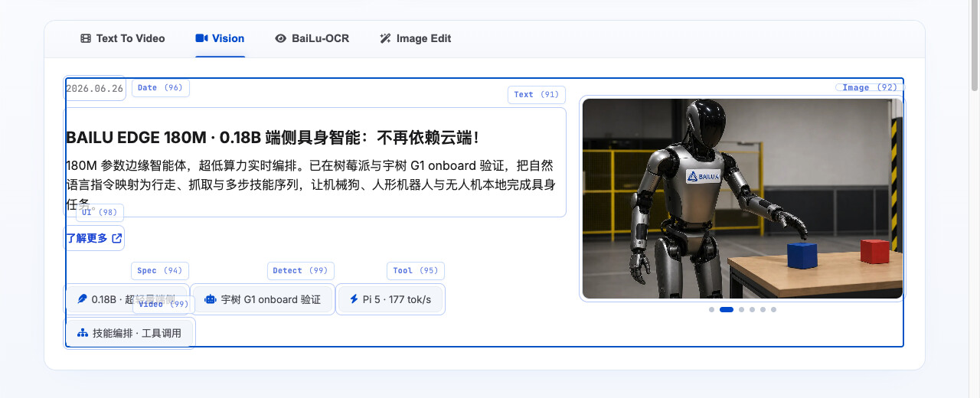Screen dimensions: 980x398
Task: Select the Vision tab
Action: tap(220, 38)
